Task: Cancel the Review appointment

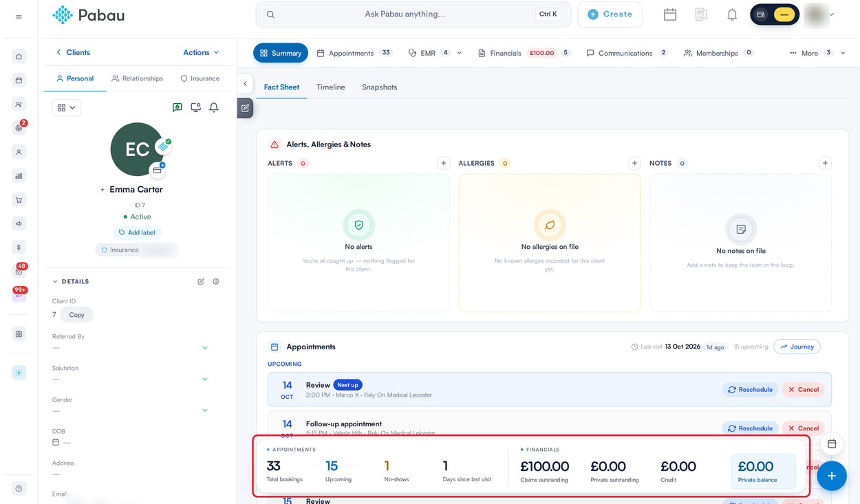Action: [x=803, y=390]
